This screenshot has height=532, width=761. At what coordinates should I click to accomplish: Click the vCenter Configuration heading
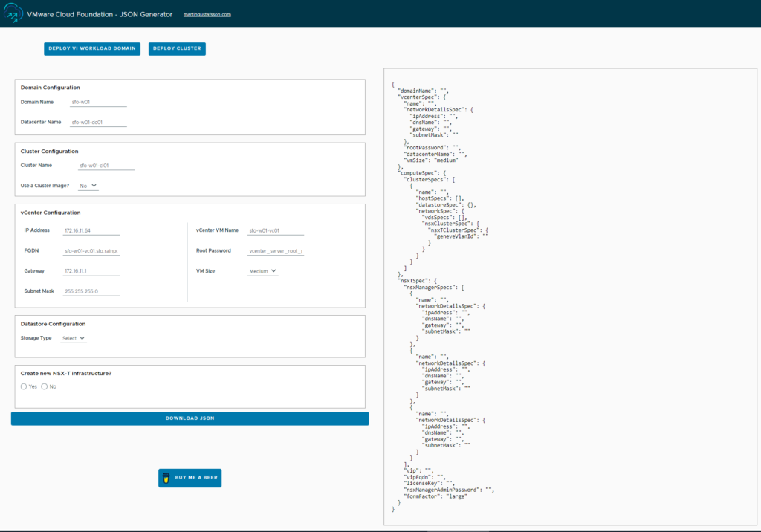[x=51, y=213]
